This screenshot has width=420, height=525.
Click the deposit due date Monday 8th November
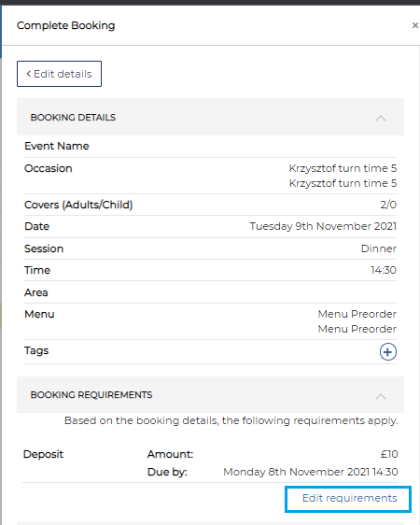[x=311, y=472]
